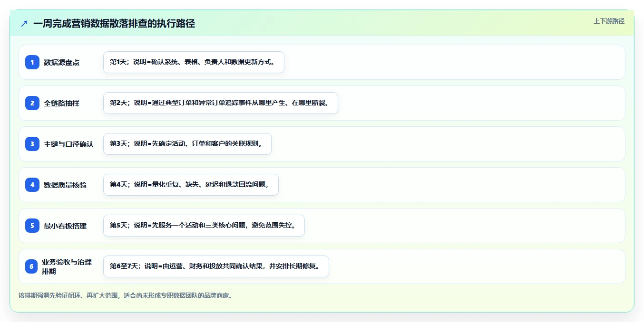Select the 数据质量核验 step label
Image resolution: width=644 pixels, height=322 pixels.
pyautogui.click(x=65, y=185)
